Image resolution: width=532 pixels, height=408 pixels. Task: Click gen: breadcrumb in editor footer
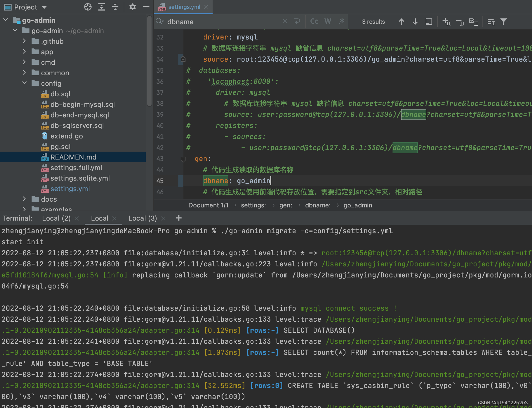(285, 205)
